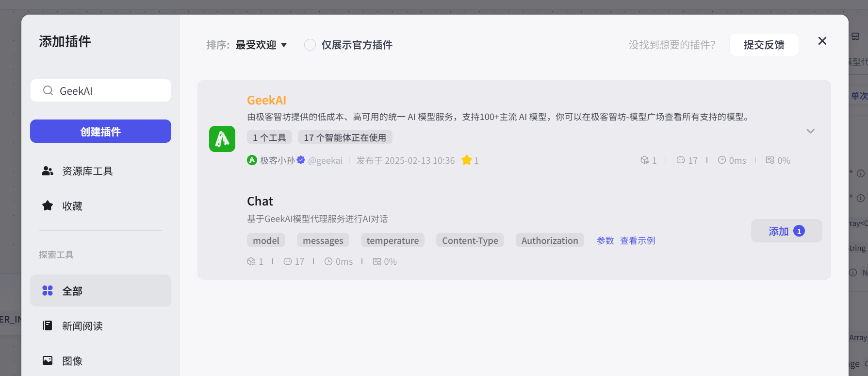868x376 pixels.
Task: Click the publish date 2025-02-13 10:36
Action: (420, 160)
